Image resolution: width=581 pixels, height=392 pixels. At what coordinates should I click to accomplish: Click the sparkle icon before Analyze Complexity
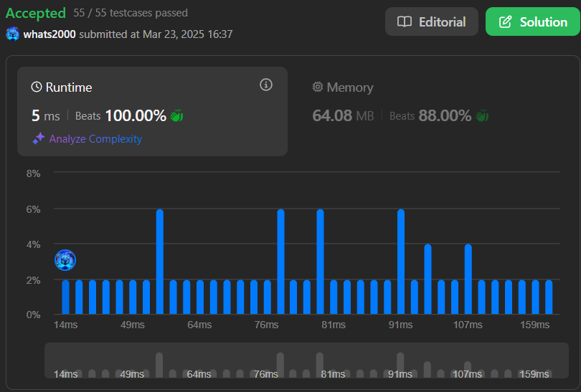[x=39, y=139]
